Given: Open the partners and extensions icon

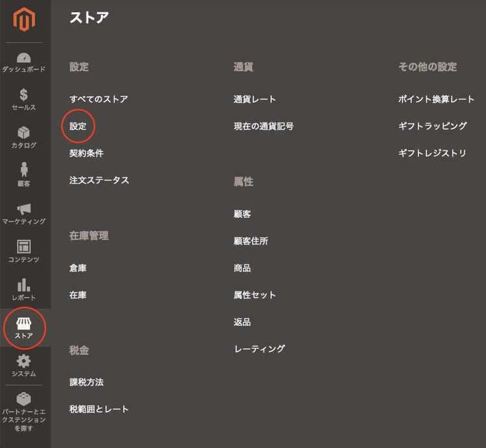Looking at the screenshot, I should click(x=24, y=399).
